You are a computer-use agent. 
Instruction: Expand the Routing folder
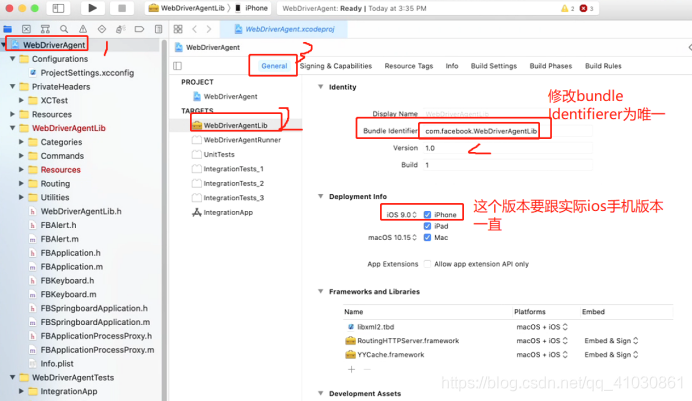[x=21, y=183]
